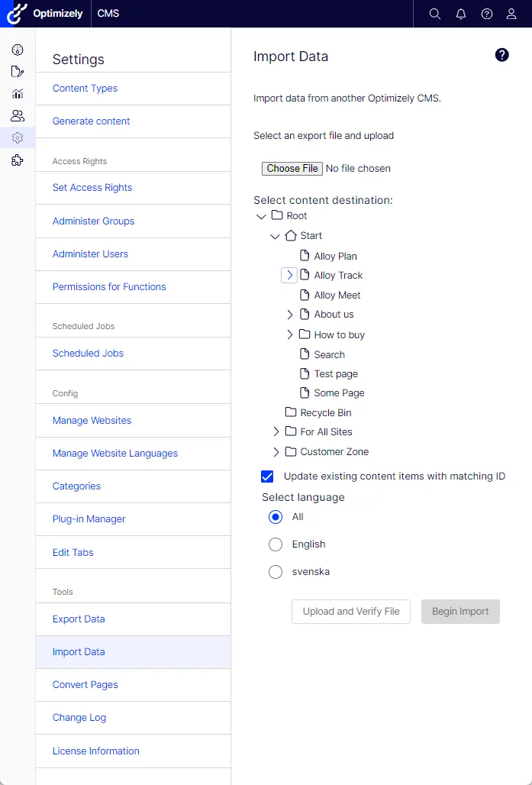Open Plug-in Manager
This screenshot has width=532, height=785.
pos(133,519)
